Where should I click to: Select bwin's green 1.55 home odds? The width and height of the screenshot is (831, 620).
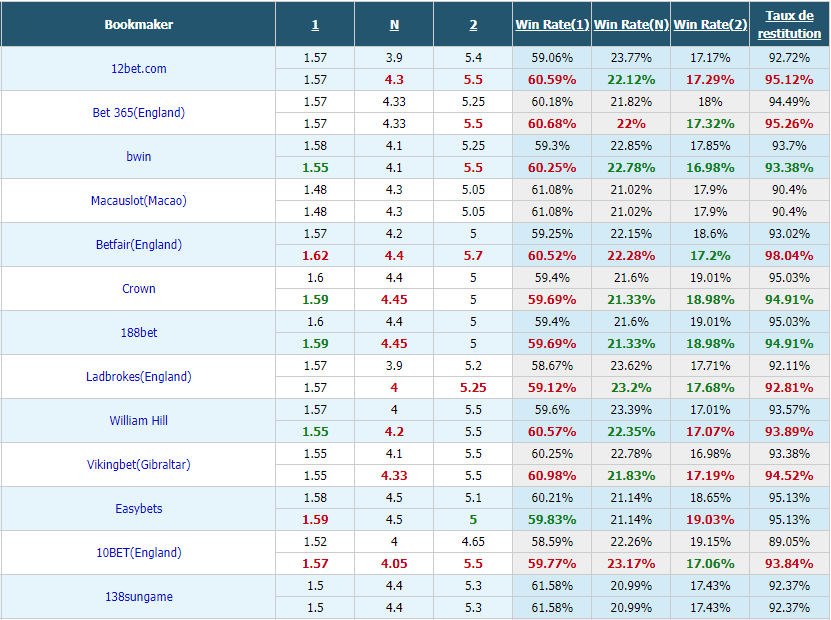click(315, 167)
